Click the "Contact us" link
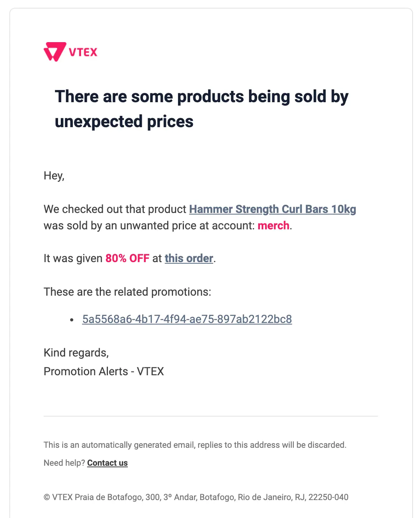 pyautogui.click(x=108, y=463)
